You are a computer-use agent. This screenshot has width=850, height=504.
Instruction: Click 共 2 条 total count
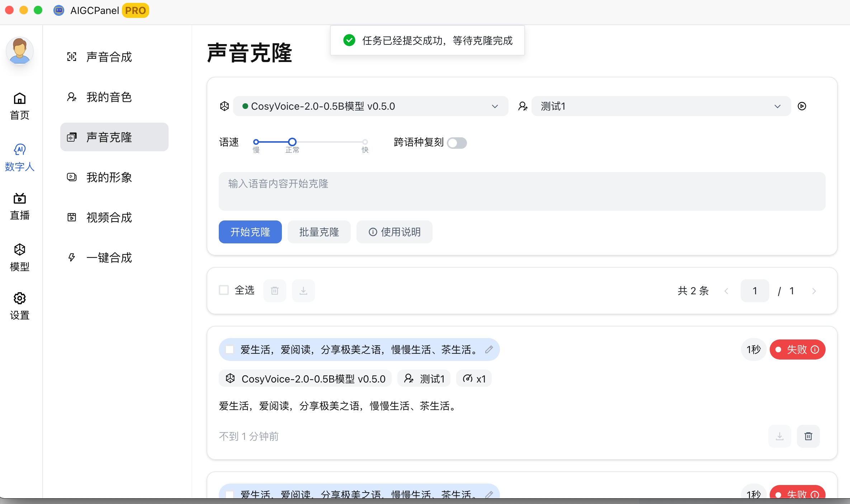[x=693, y=291]
